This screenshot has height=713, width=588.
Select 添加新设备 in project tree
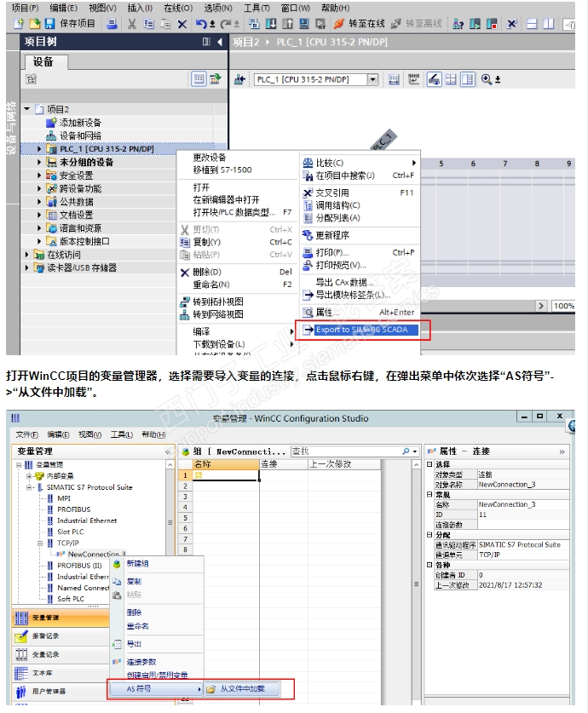pos(80,123)
